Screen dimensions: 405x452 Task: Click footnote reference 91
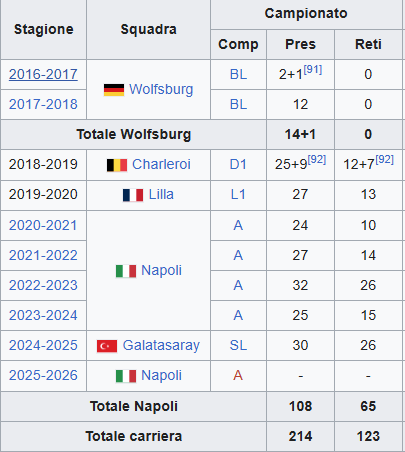coord(313,69)
